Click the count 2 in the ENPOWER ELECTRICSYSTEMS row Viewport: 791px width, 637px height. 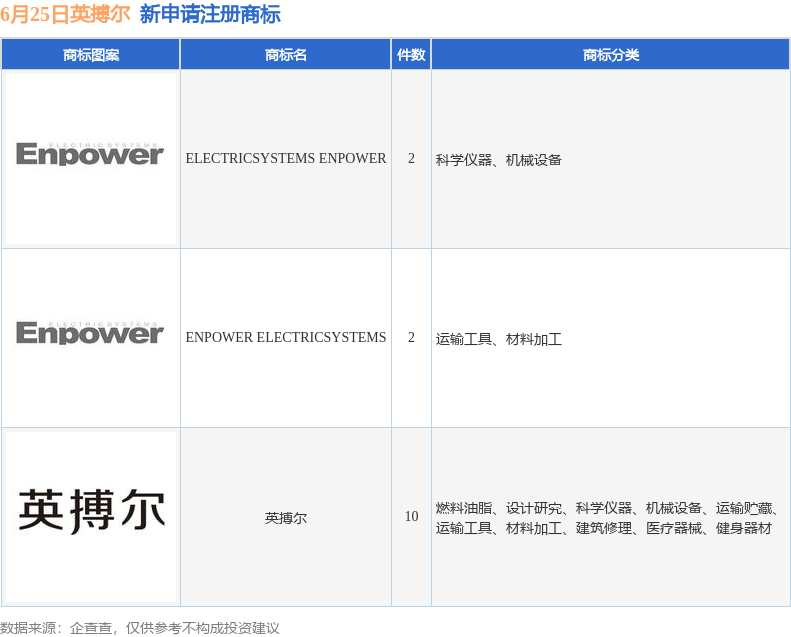click(x=411, y=338)
